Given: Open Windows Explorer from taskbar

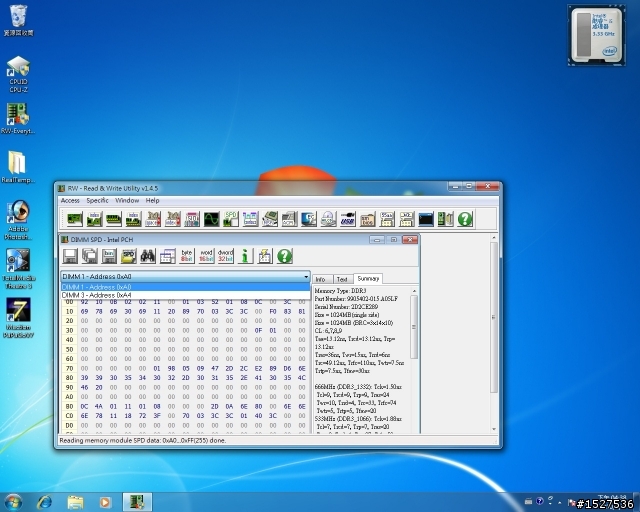Looking at the screenshot, I should [76, 502].
